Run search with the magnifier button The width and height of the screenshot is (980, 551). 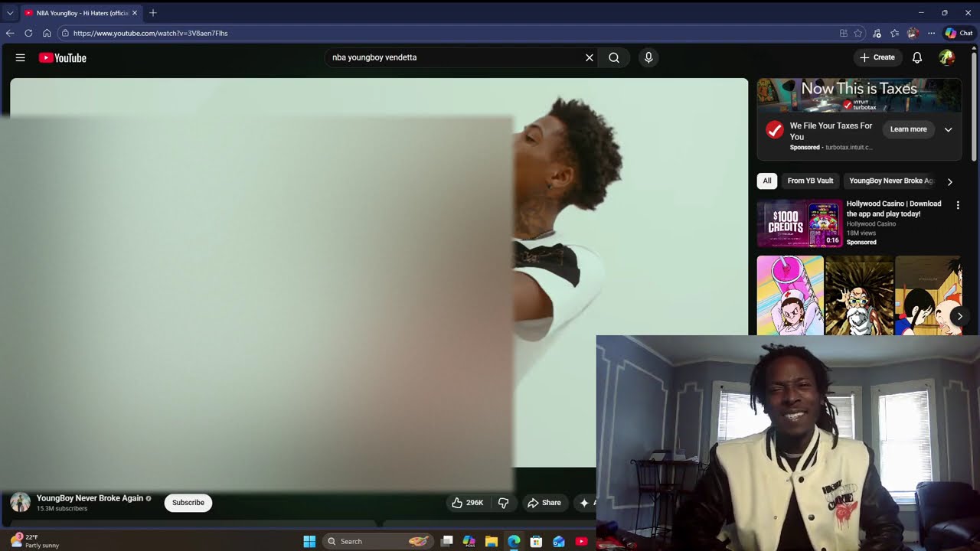click(x=614, y=57)
